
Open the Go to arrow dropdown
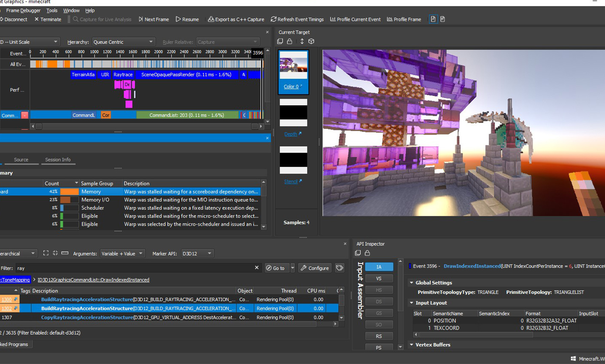293,268
